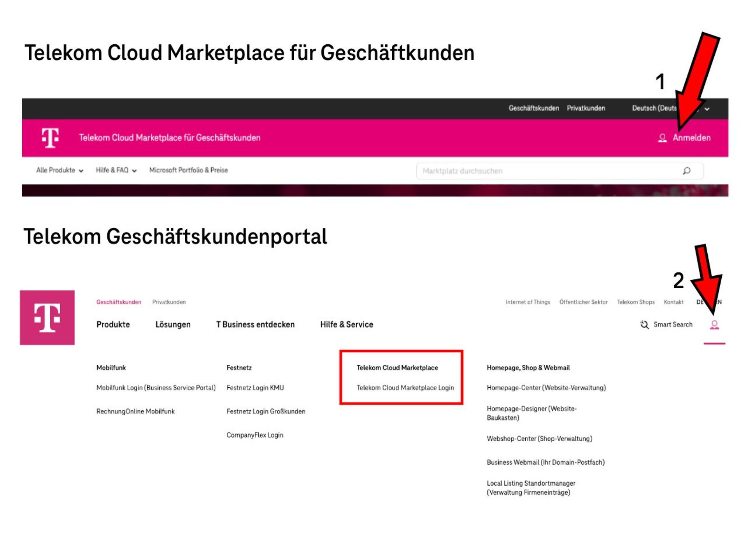Click the Homepage, Shop & Webmail heading
Screen dimensions: 747x560
click(528, 367)
